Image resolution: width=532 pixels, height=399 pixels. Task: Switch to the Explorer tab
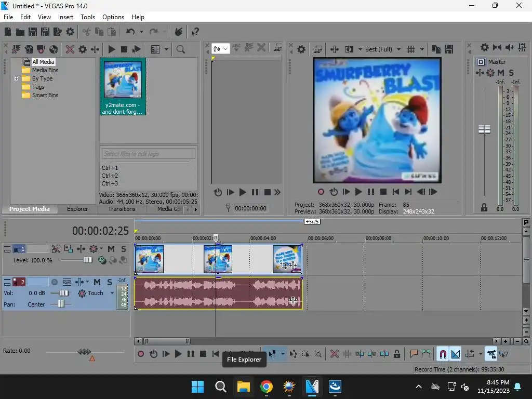(77, 209)
